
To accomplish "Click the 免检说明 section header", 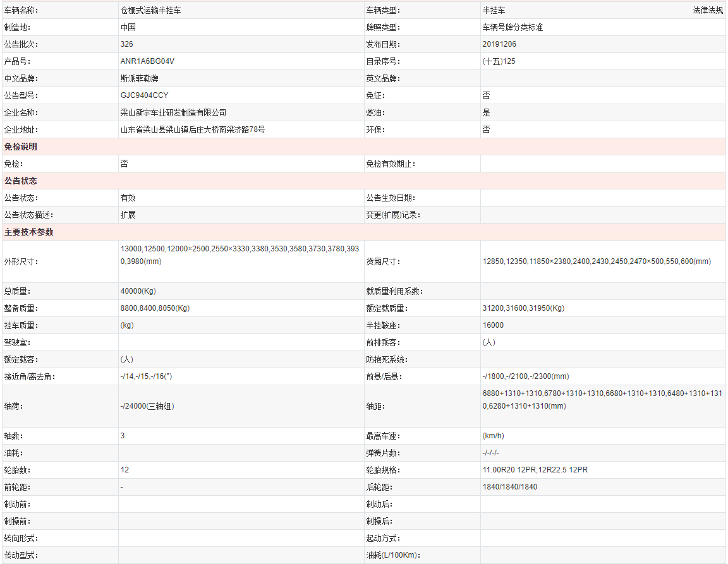I will tap(21, 147).
